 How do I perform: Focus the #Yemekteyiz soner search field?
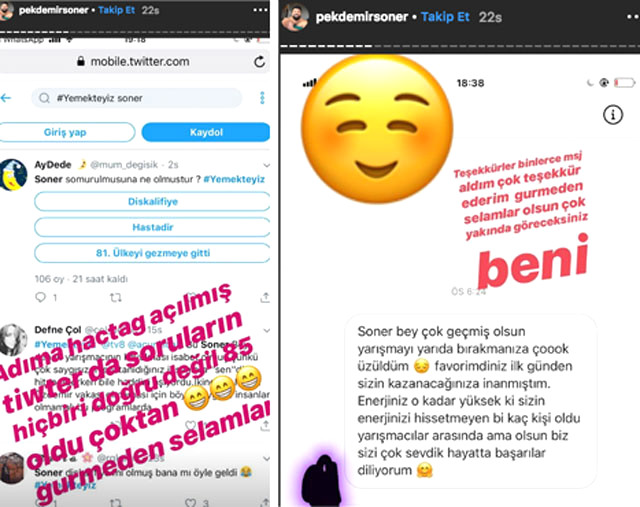coord(137,98)
